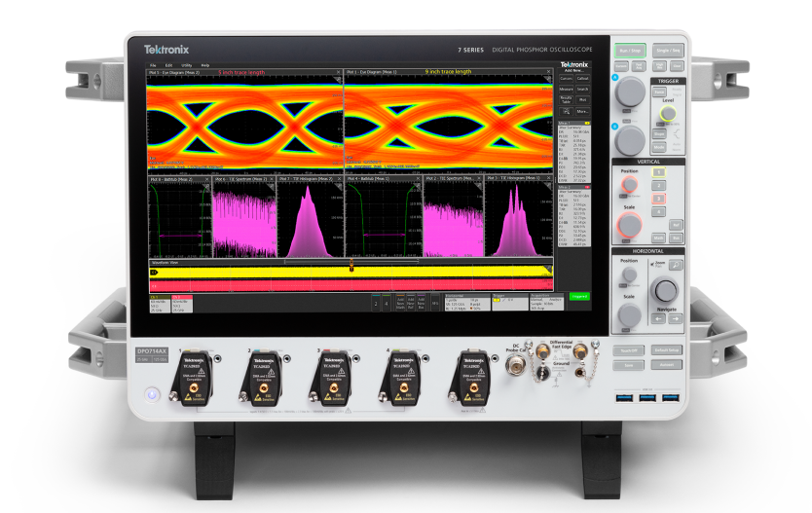Toggle the Run / Stop button
This screenshot has height=513, width=812.
(x=630, y=51)
